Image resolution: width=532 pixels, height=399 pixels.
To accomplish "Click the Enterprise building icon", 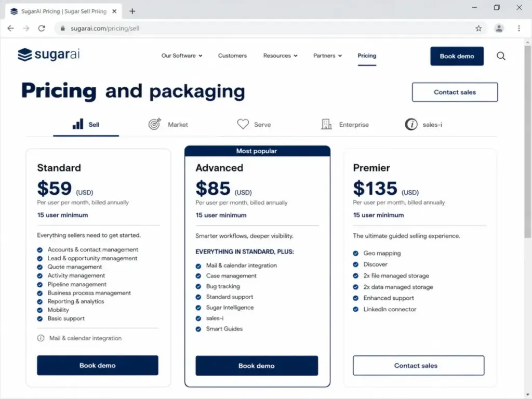I will coord(326,124).
